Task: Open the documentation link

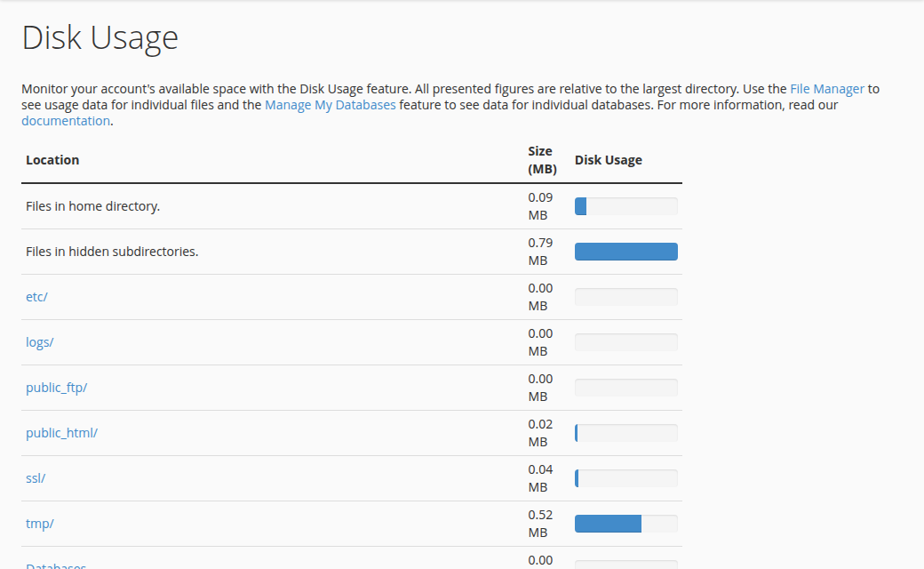Action: click(66, 121)
